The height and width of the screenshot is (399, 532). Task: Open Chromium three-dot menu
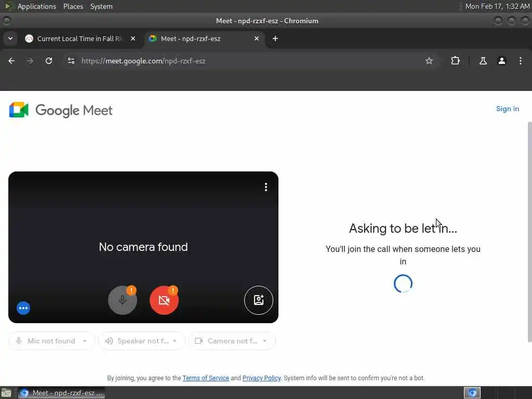click(520, 61)
